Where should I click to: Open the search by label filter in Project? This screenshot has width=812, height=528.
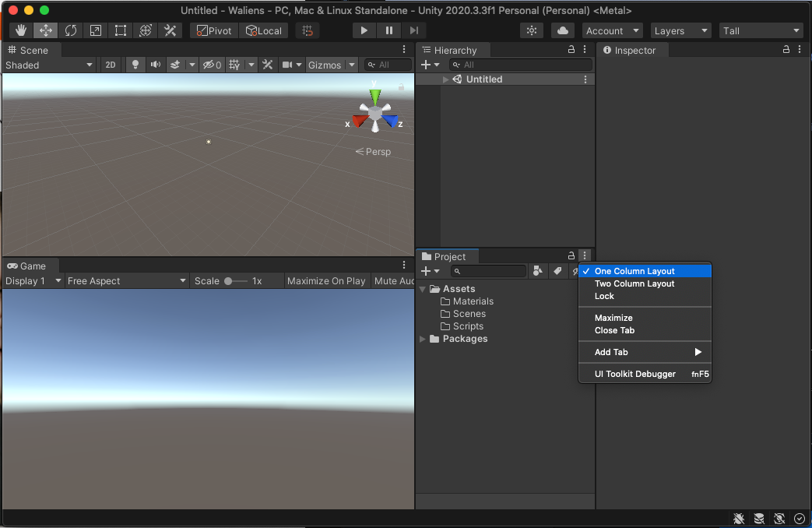tap(557, 270)
